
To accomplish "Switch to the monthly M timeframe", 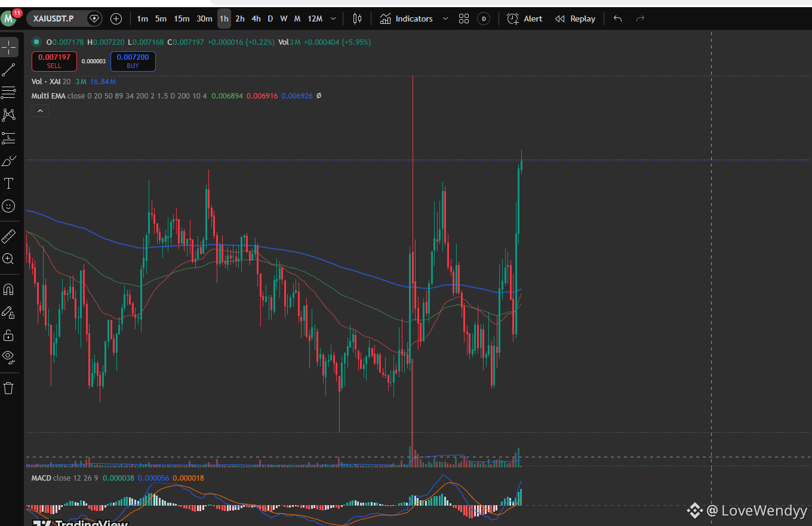I will pyautogui.click(x=297, y=19).
